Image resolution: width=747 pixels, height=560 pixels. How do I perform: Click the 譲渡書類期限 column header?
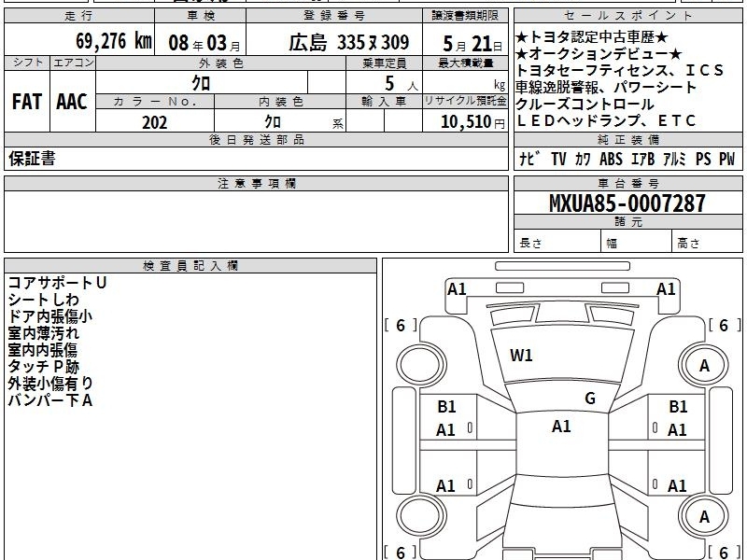(465, 16)
